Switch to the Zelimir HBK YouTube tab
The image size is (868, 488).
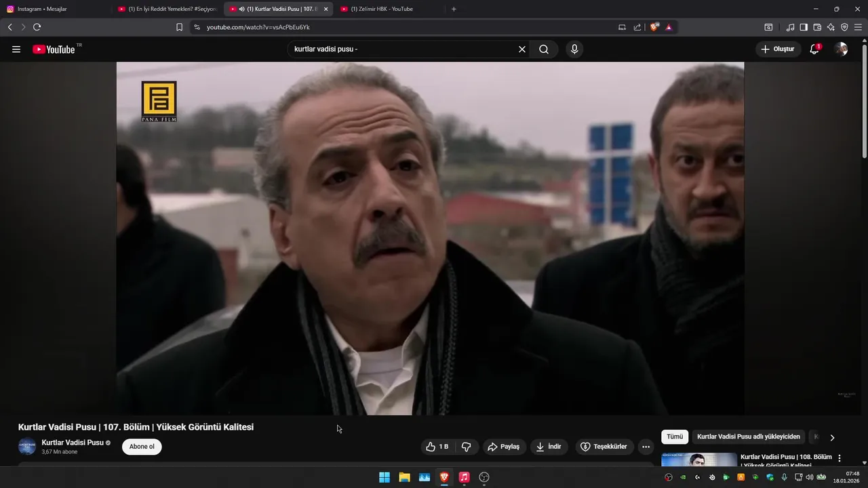pyautogui.click(x=390, y=9)
